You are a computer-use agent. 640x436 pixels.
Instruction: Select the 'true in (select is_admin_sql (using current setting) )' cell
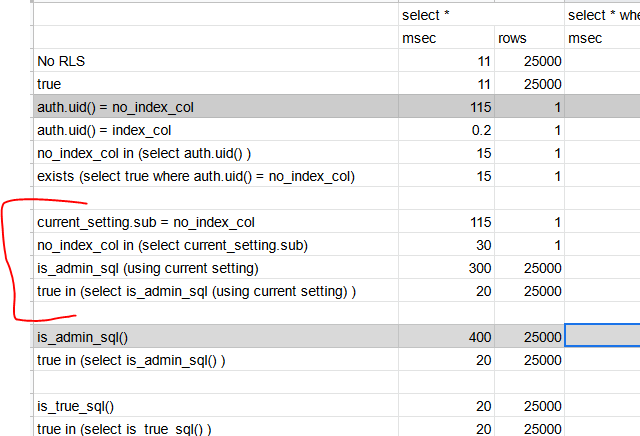[x=216, y=291]
